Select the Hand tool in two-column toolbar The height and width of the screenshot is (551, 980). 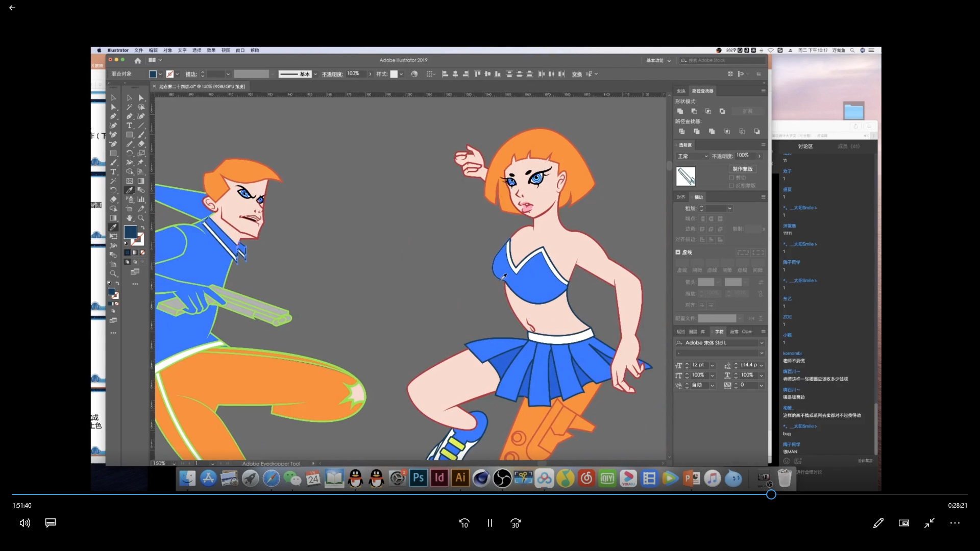129,218
